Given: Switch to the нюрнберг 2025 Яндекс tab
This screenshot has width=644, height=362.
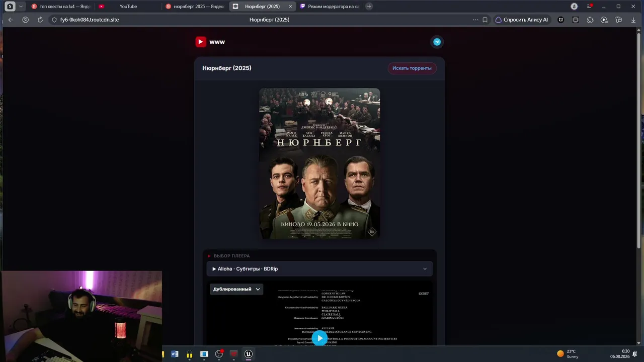Looking at the screenshot, I should click(x=195, y=7).
